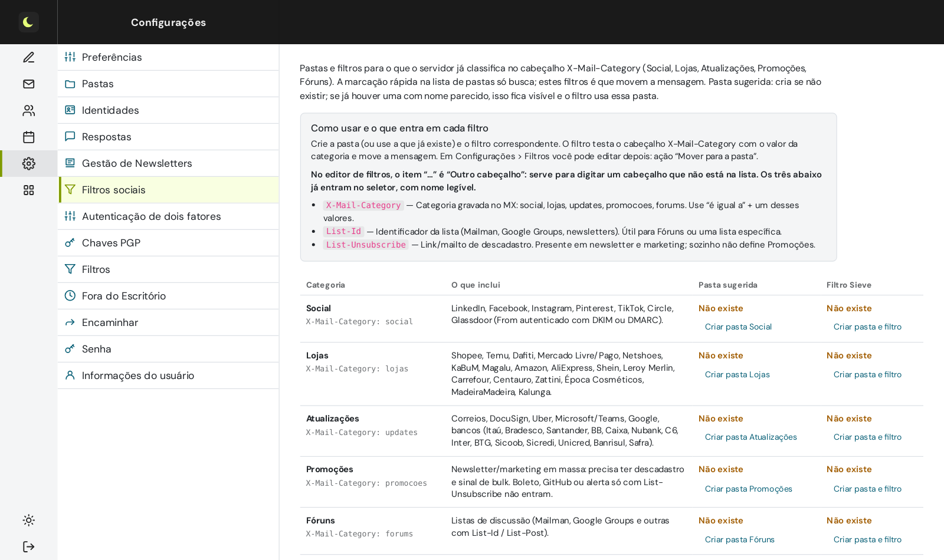
Task: Click the logout icon
Action: 28,546
